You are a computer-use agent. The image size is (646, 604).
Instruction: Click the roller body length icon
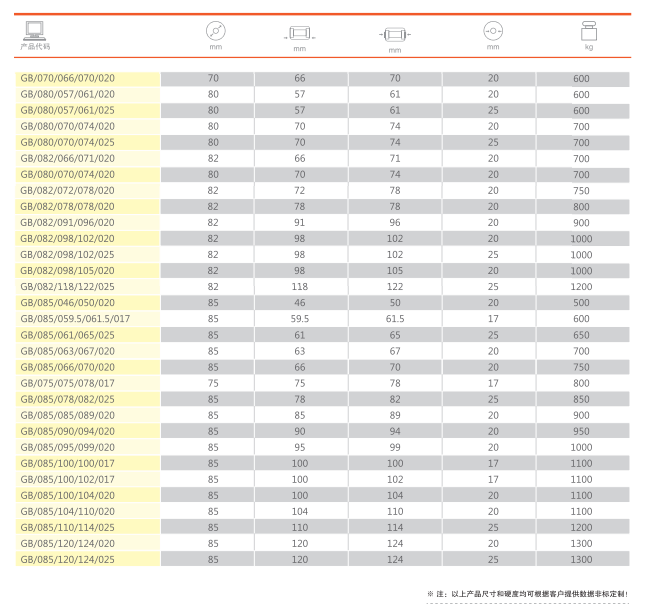click(x=299, y=32)
